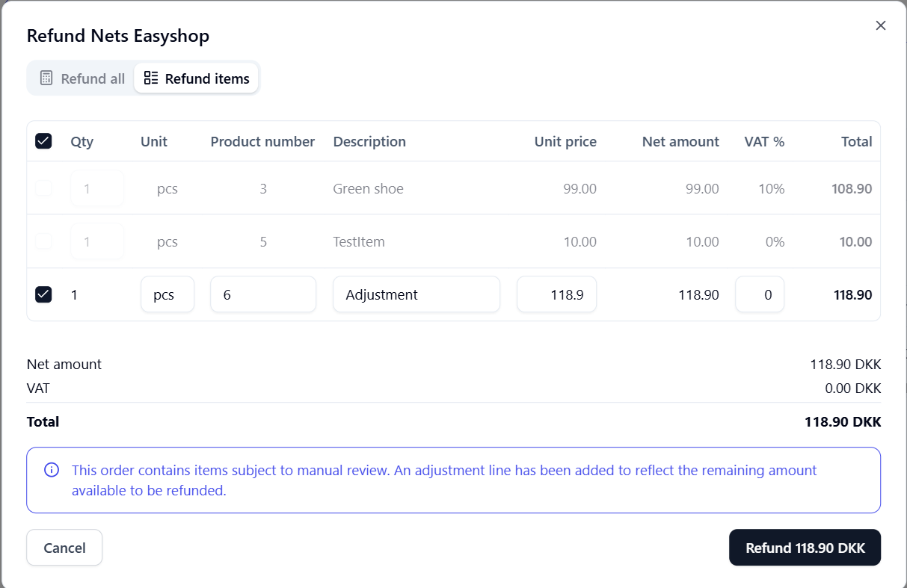Click the Unit price column header
910x588 pixels.
pos(565,141)
